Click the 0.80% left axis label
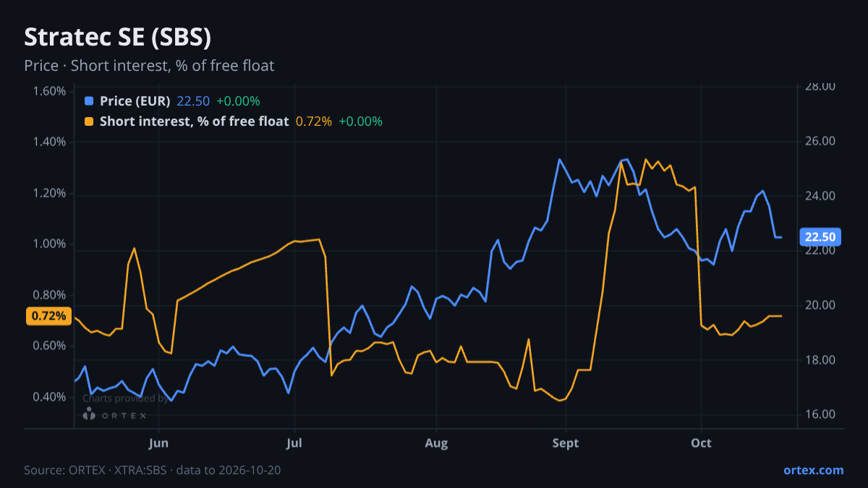The width and height of the screenshot is (868, 488). [49, 295]
